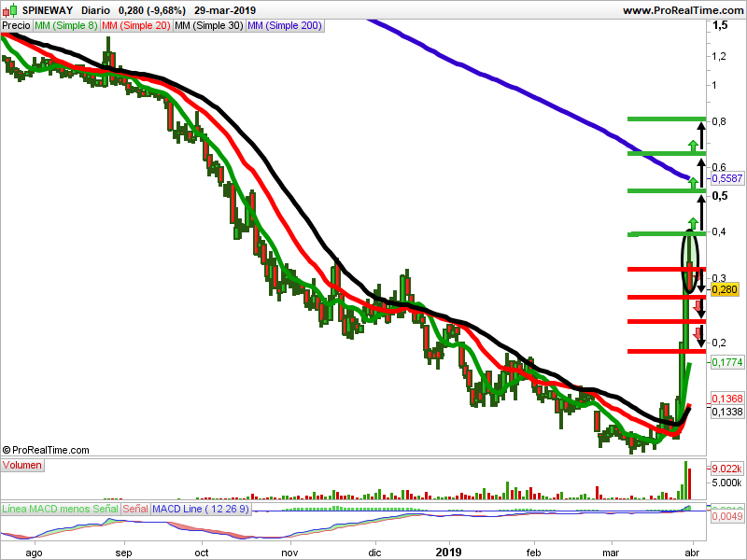Open the MM (Simple 200) label
Screen dimensions: 747x560
(x=285, y=26)
